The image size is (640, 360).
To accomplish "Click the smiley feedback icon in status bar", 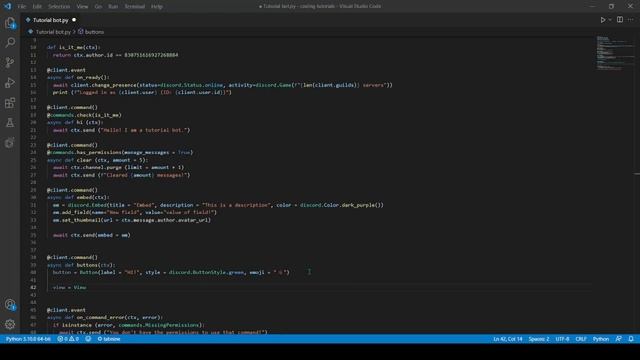I will pos(88,339).
